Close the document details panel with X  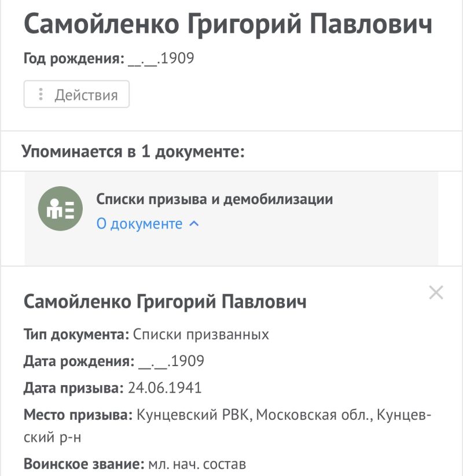click(x=436, y=292)
